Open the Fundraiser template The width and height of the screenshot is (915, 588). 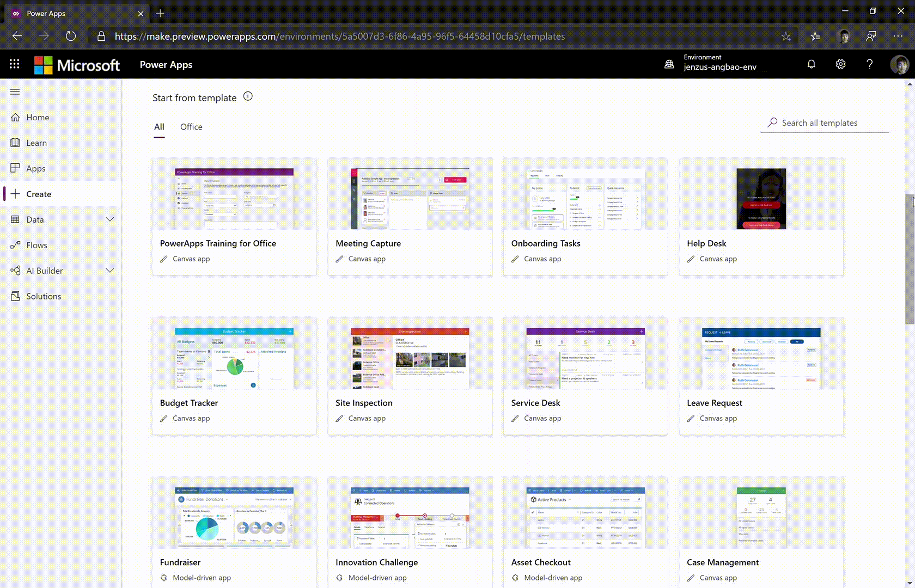coord(234,532)
